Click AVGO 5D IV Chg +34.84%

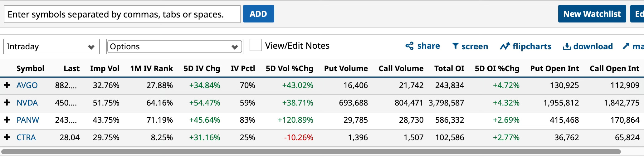pos(204,85)
